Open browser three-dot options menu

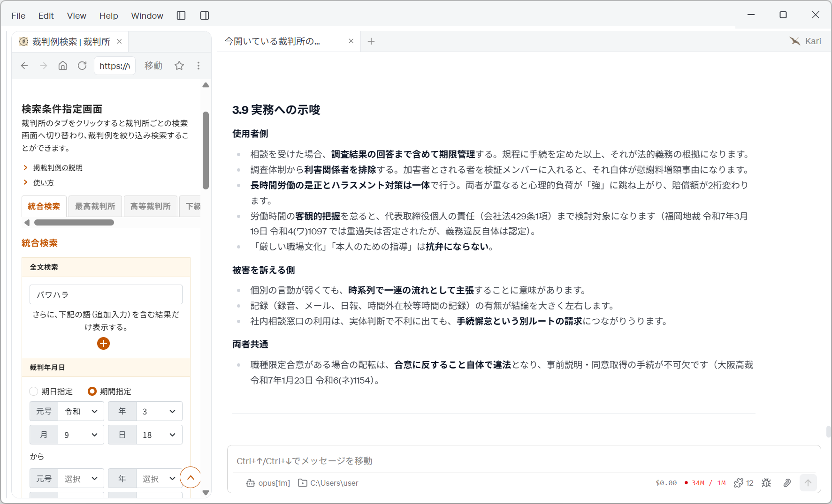198,66
